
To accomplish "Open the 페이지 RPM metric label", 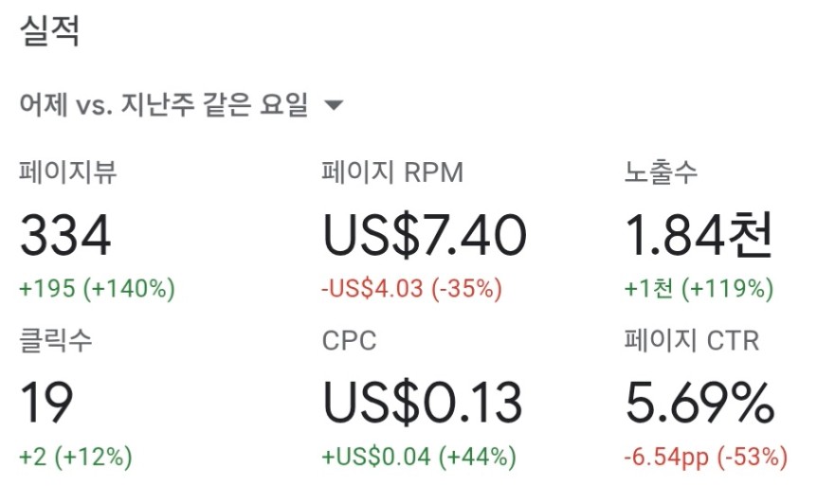I will coord(392,172).
